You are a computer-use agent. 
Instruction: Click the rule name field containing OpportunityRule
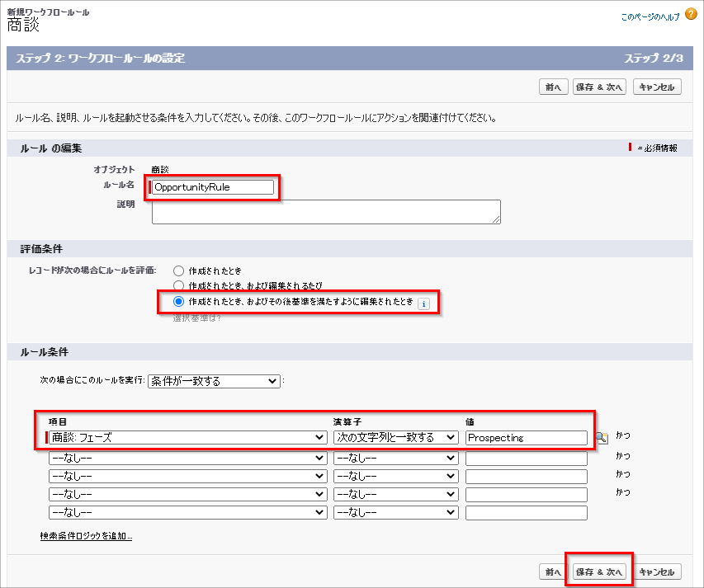[213, 187]
